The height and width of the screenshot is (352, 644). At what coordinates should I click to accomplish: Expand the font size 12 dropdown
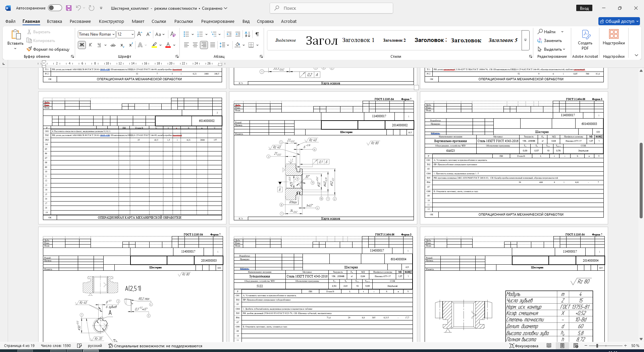click(x=132, y=34)
